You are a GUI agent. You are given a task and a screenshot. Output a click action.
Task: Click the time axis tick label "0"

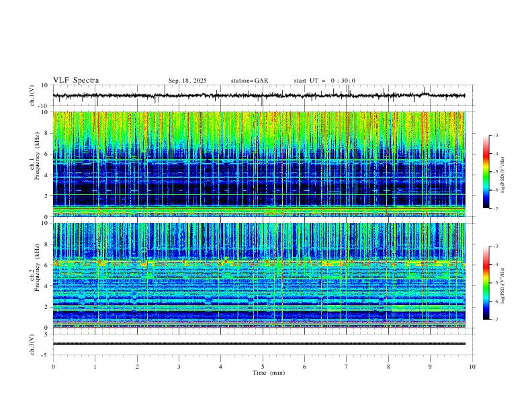pyautogui.click(x=53, y=367)
